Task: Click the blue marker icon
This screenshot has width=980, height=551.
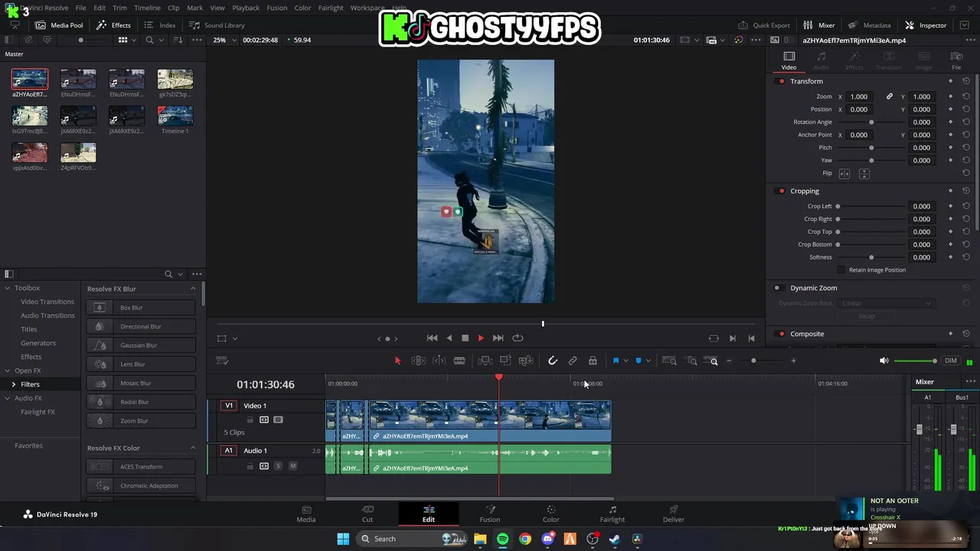Action: click(639, 360)
